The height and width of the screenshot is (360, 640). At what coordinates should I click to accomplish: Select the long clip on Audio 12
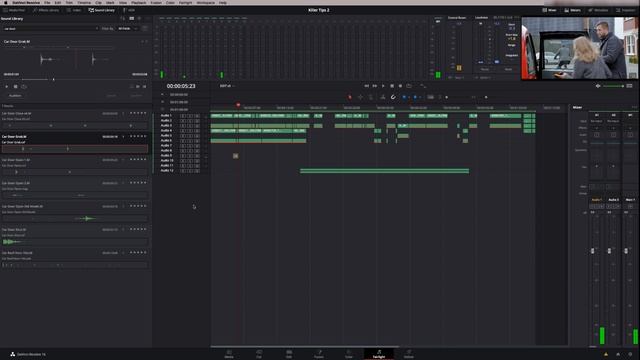click(x=384, y=171)
